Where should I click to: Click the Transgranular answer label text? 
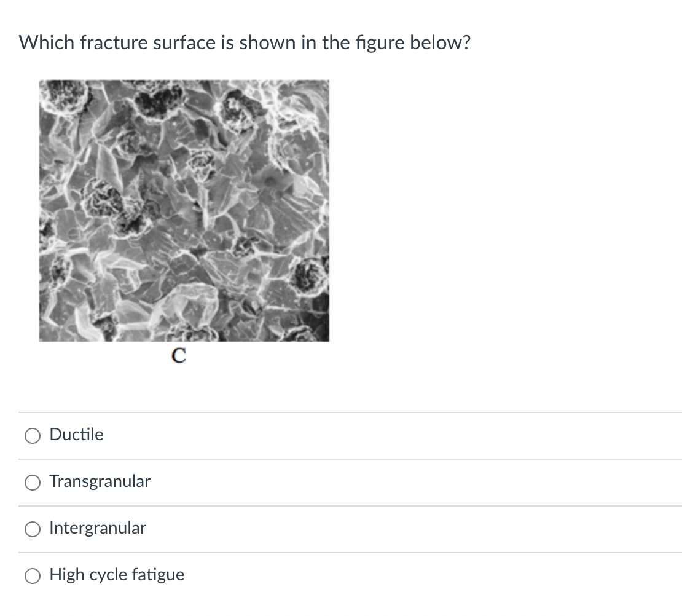click(100, 481)
